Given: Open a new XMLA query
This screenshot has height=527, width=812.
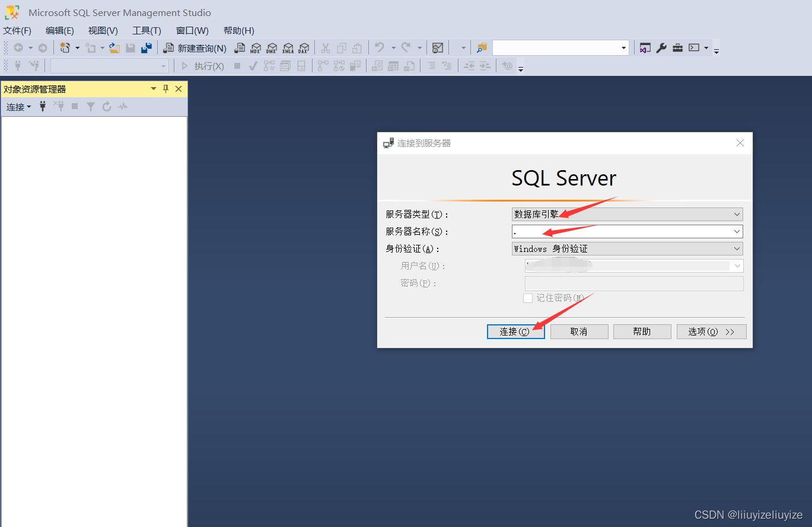Looking at the screenshot, I should point(288,48).
